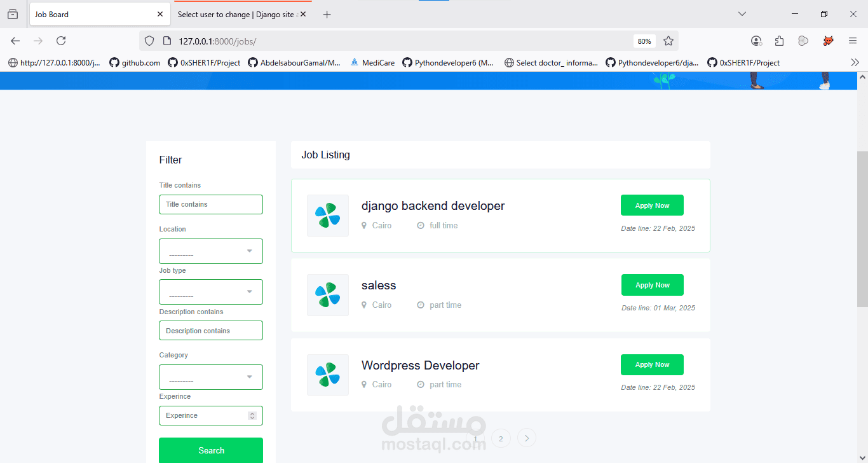The height and width of the screenshot is (463, 868).
Task: Open the Firefox tab overview icon
Action: tap(13, 14)
